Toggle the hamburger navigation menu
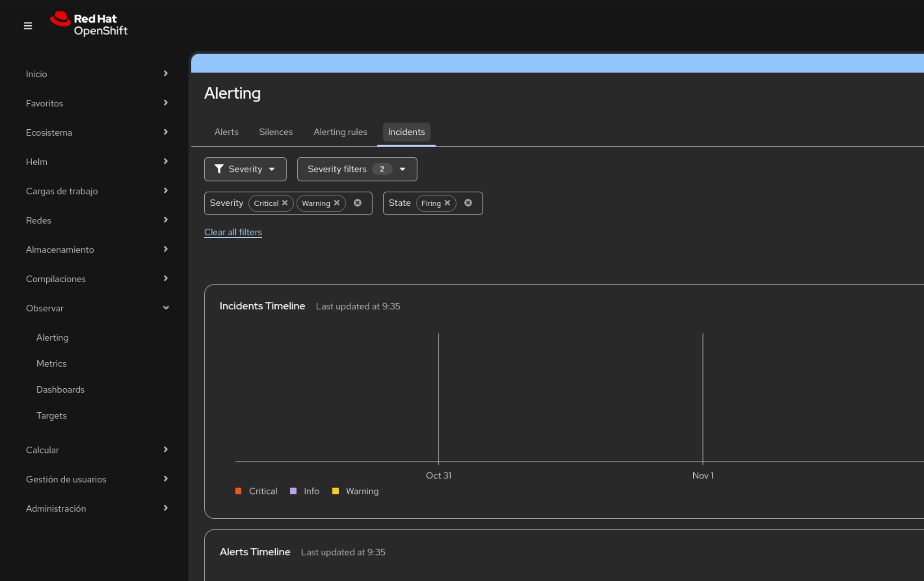This screenshot has width=924, height=581. tap(28, 26)
